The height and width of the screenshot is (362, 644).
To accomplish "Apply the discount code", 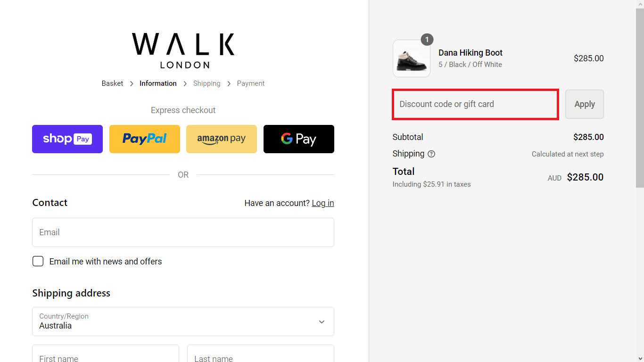I will coord(584,104).
